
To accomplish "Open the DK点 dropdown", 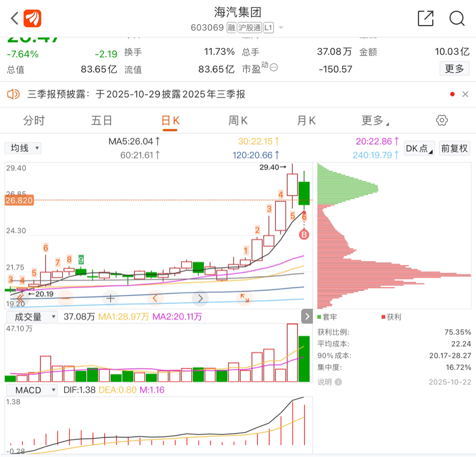I will [419, 148].
